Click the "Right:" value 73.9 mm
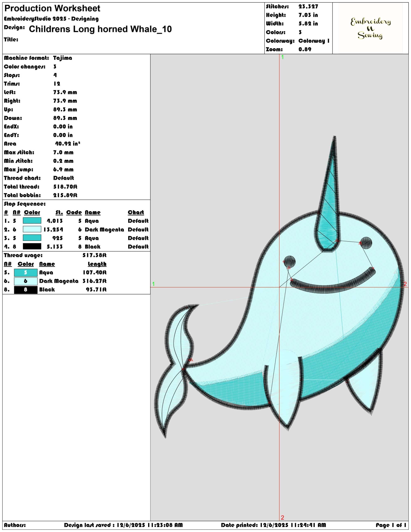Screen dimensions: 411x532 pyautogui.click(x=65, y=101)
